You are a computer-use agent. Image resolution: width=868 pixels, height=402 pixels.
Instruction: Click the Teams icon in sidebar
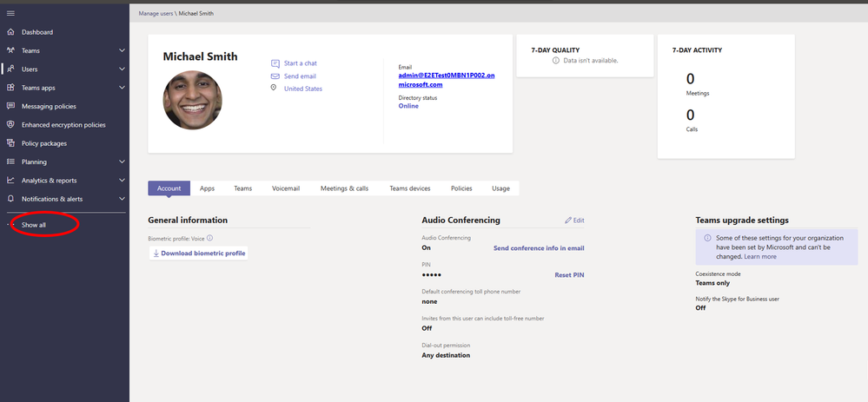point(10,50)
